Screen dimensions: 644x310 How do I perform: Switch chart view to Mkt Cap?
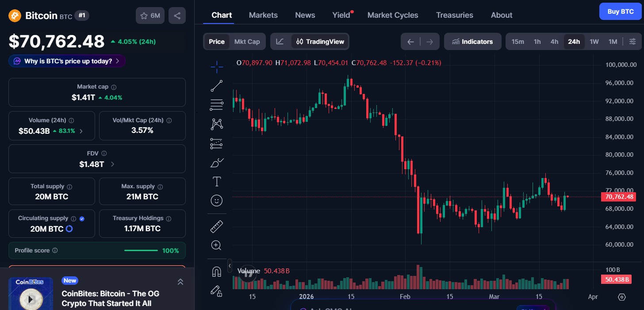point(247,41)
